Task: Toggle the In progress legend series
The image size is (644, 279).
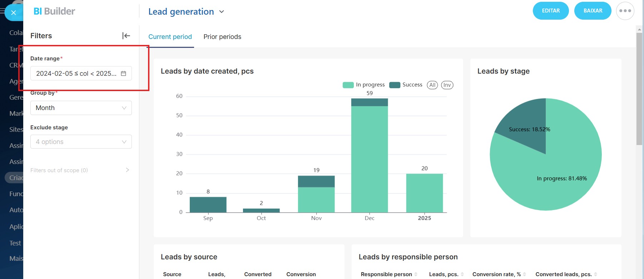Action: coord(364,85)
